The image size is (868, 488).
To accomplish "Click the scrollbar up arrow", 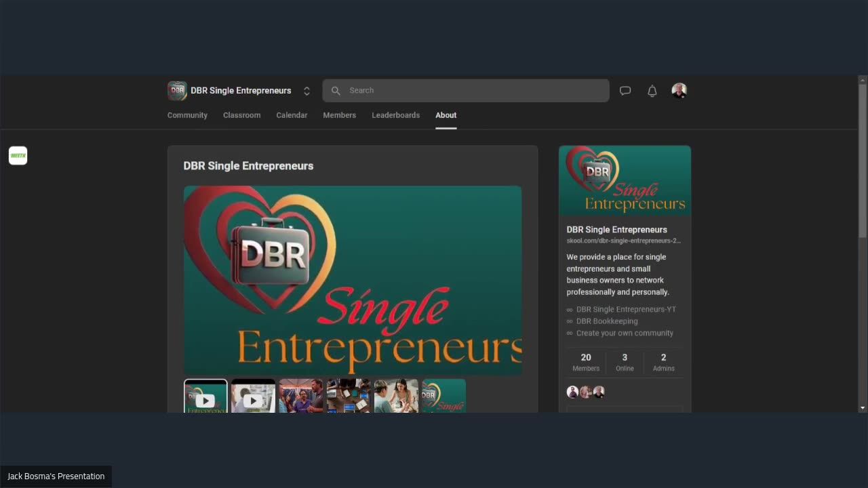I will click(863, 79).
